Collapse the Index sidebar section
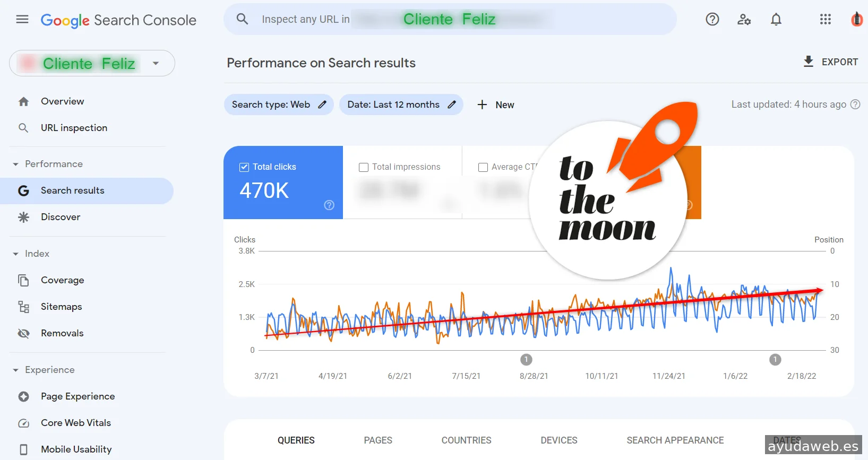 point(16,254)
